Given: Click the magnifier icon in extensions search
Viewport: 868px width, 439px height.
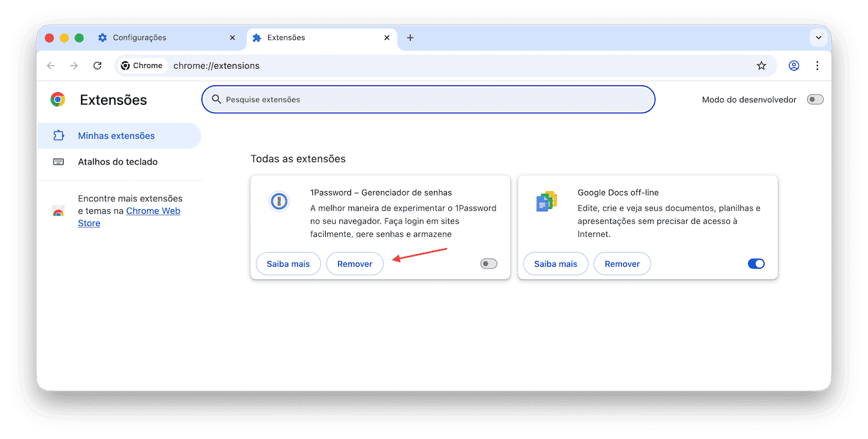Looking at the screenshot, I should click(216, 100).
